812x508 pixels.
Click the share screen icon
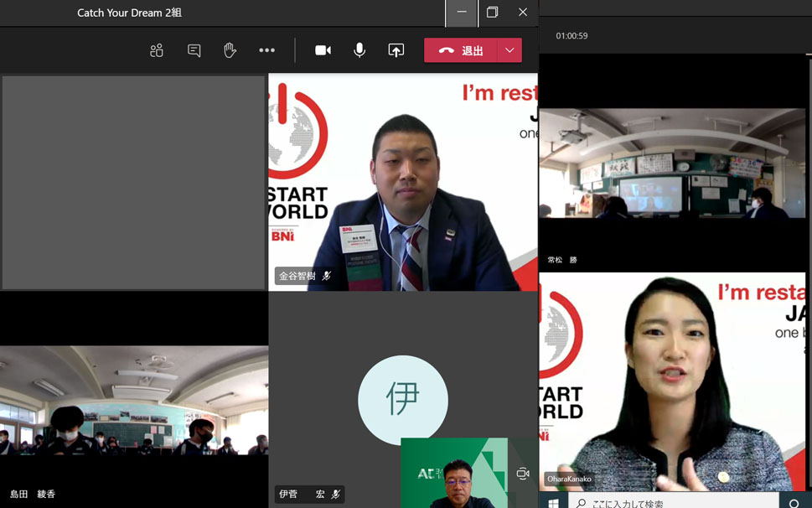pyautogui.click(x=396, y=50)
